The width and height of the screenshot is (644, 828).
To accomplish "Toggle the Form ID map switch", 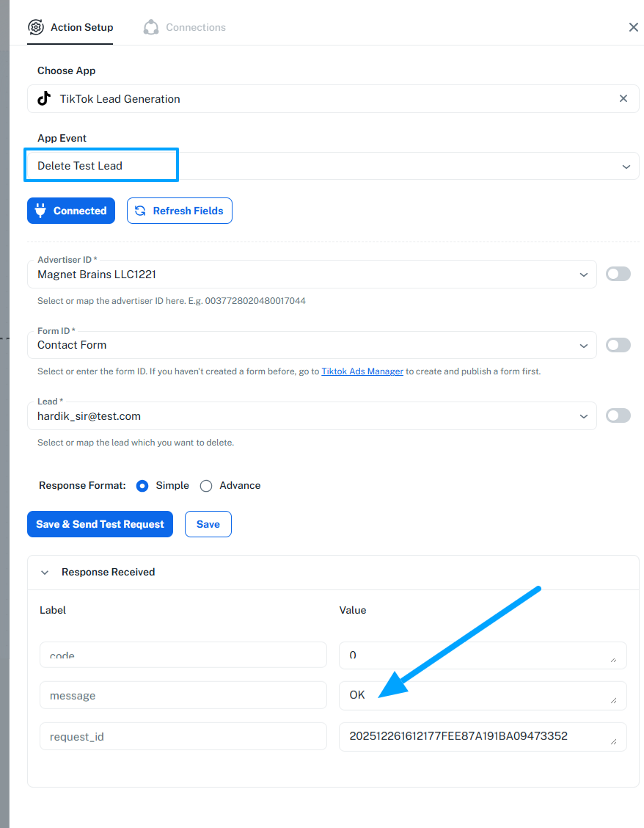I will click(x=618, y=345).
